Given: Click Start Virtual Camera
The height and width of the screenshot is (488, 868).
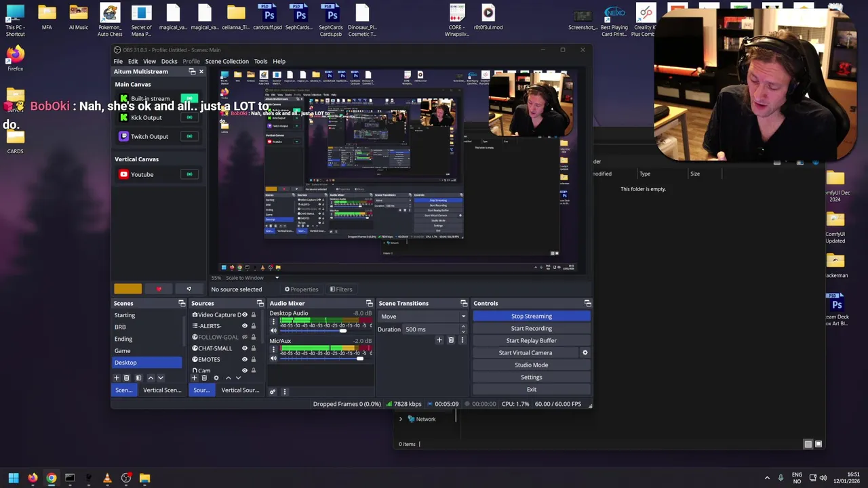Looking at the screenshot, I should (x=526, y=352).
